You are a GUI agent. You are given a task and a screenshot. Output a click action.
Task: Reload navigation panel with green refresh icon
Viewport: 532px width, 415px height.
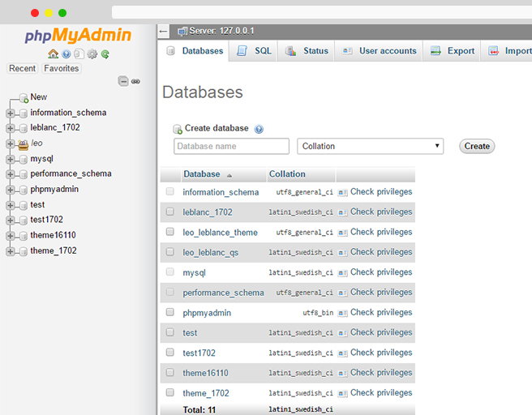[105, 54]
